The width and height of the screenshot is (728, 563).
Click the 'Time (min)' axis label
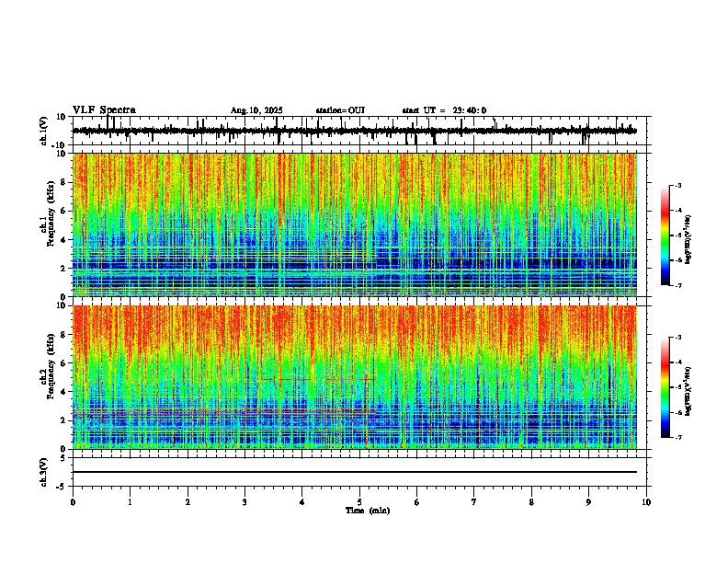(368, 511)
